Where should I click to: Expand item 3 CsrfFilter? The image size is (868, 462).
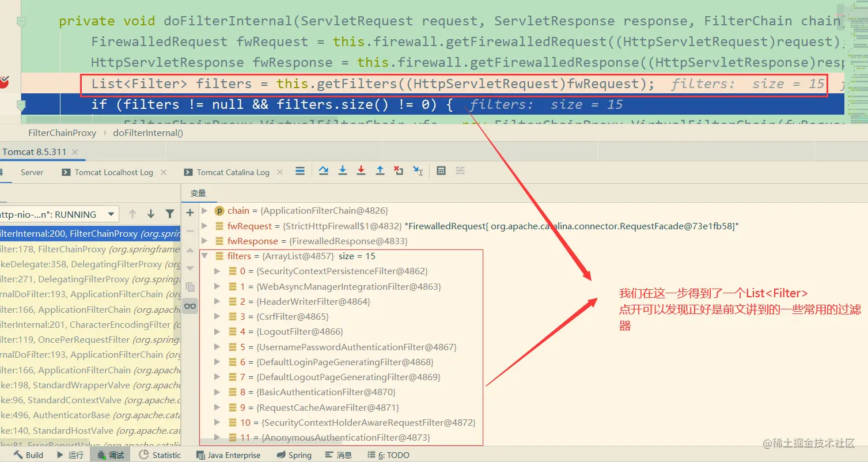pos(217,317)
